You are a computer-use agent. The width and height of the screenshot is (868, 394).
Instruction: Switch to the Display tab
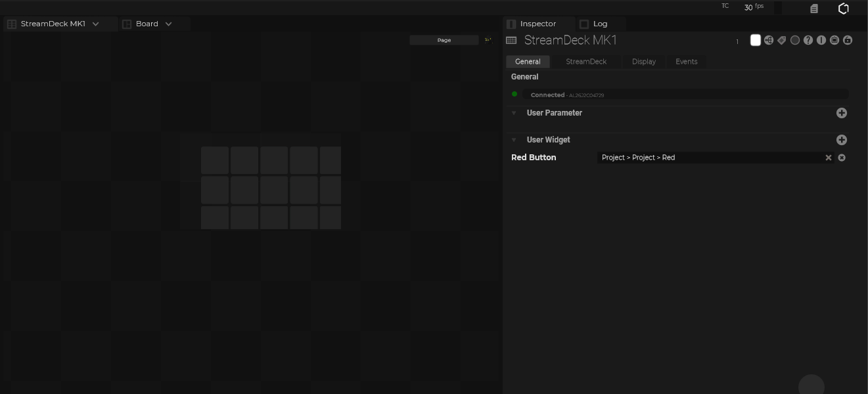(644, 62)
